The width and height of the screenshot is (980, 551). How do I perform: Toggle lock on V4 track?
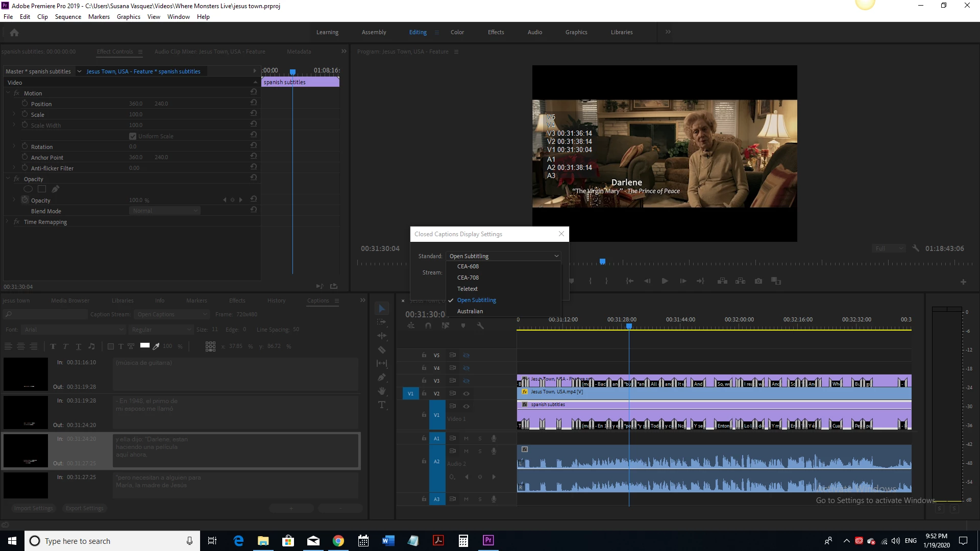[424, 368]
